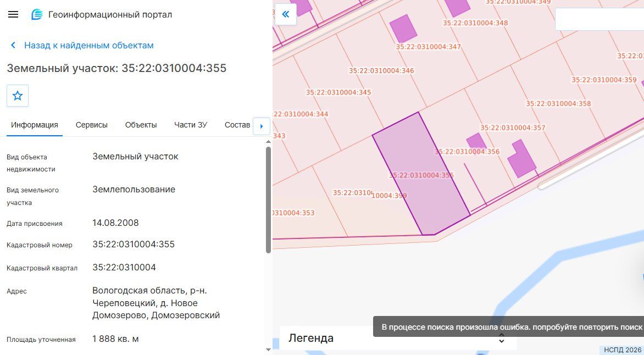Viewport: 644px width, 355px height.
Task: Click parcel label 35:22:0310004:358 on map
Action: pos(559,103)
